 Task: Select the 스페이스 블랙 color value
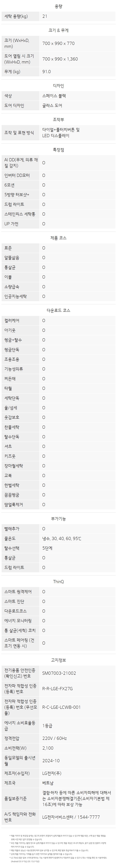tap(54, 96)
